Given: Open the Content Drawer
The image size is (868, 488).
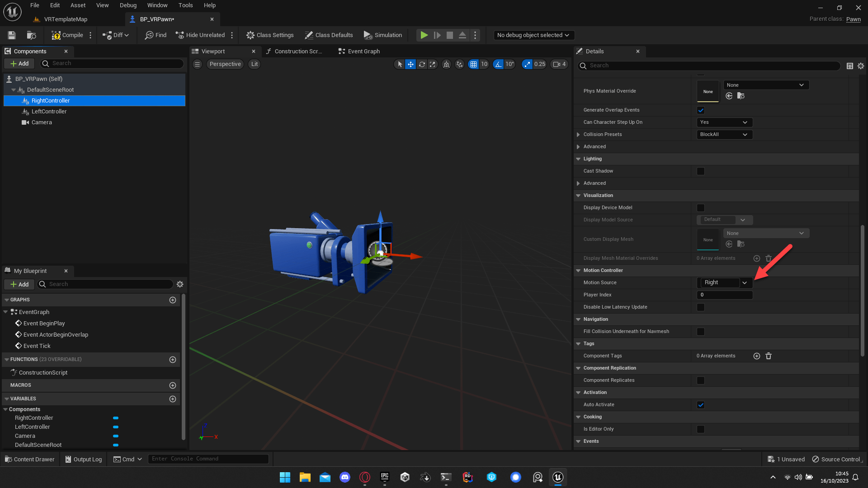Looking at the screenshot, I should (x=29, y=459).
